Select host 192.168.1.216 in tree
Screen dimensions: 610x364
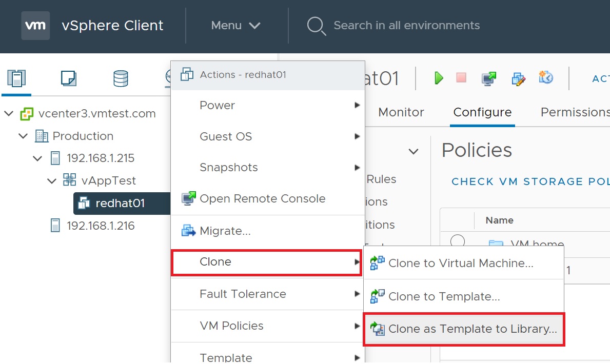coord(101,226)
